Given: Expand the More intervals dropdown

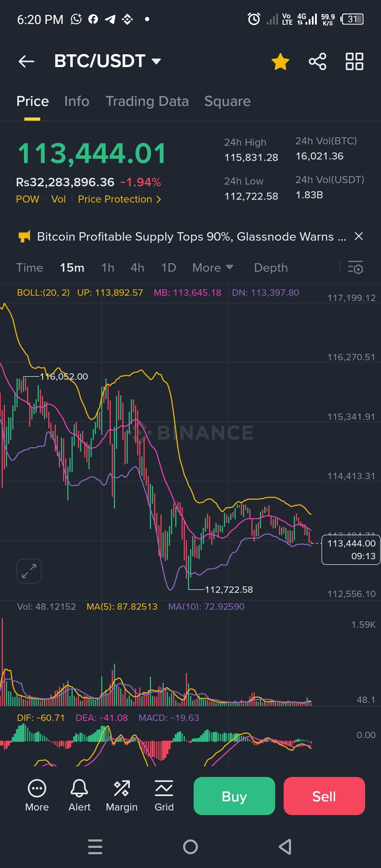Looking at the screenshot, I should click(213, 268).
